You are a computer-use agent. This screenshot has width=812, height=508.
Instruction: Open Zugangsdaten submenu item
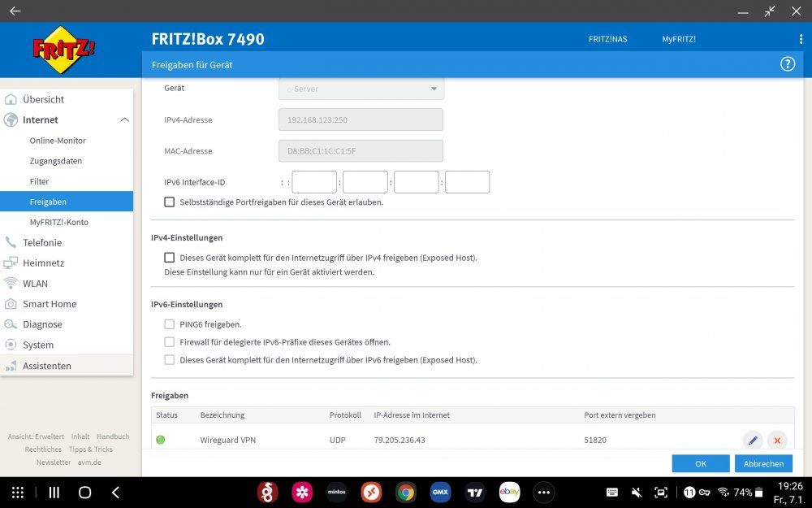56,161
